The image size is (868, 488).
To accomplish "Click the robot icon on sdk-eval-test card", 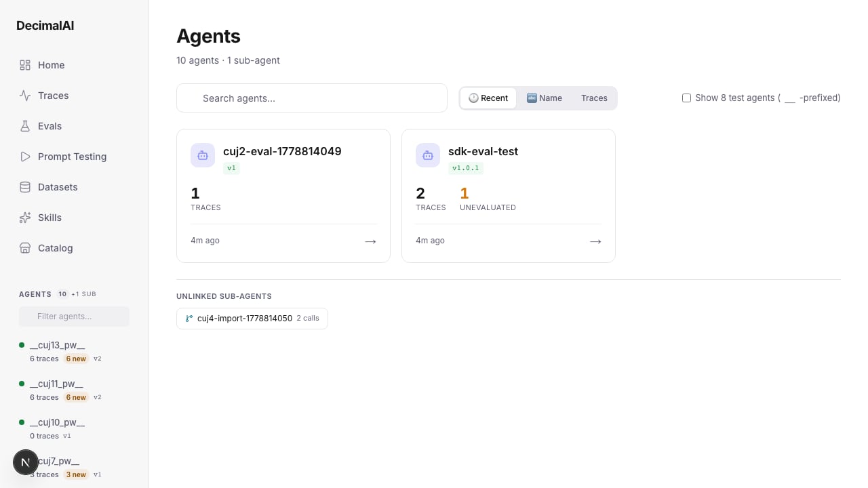I will point(428,155).
